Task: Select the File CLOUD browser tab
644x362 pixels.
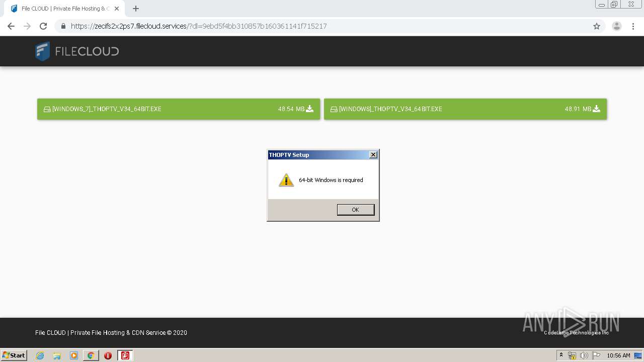Action: click(x=64, y=9)
